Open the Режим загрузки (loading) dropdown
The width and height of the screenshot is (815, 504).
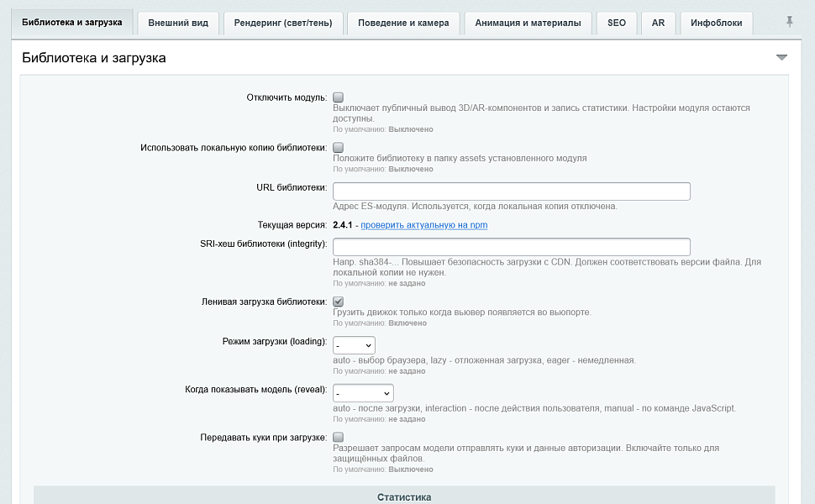354,345
